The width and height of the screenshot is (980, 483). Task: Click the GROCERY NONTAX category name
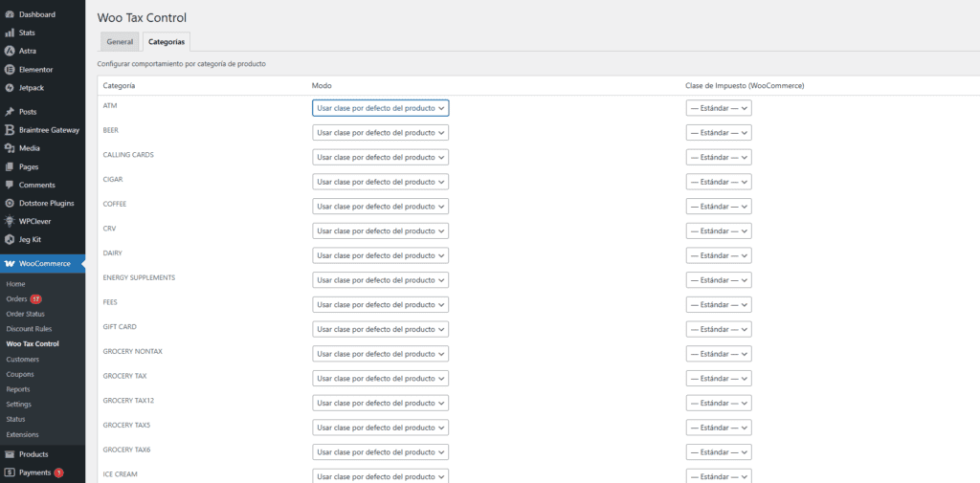pos(132,351)
